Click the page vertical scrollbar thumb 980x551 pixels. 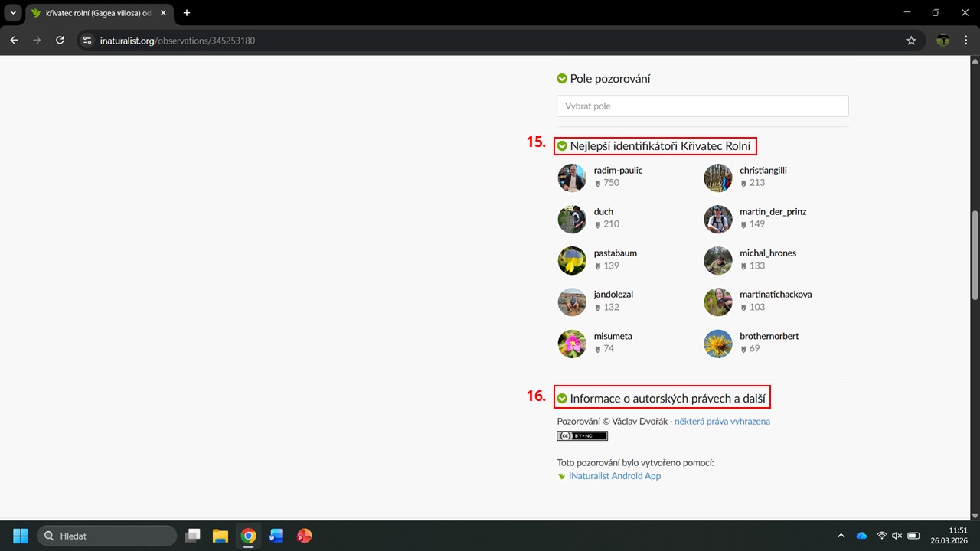pos(975,256)
